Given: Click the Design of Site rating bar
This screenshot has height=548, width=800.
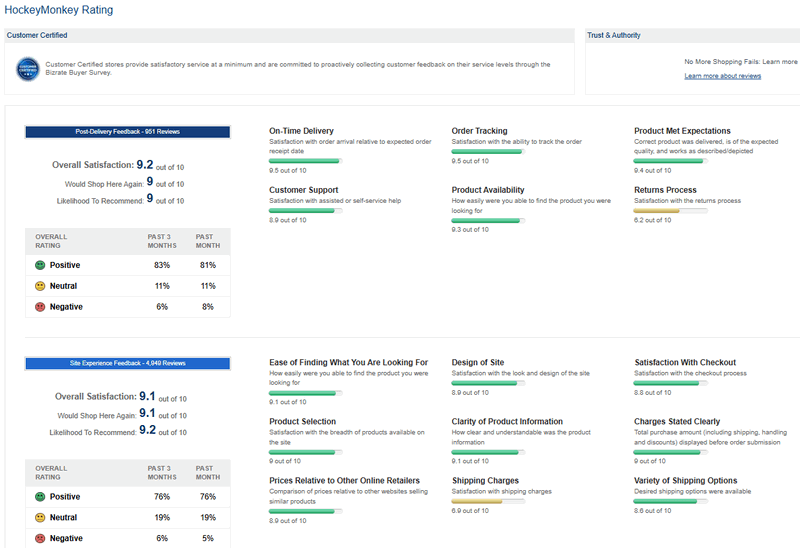Looking at the screenshot, I should point(488,384).
